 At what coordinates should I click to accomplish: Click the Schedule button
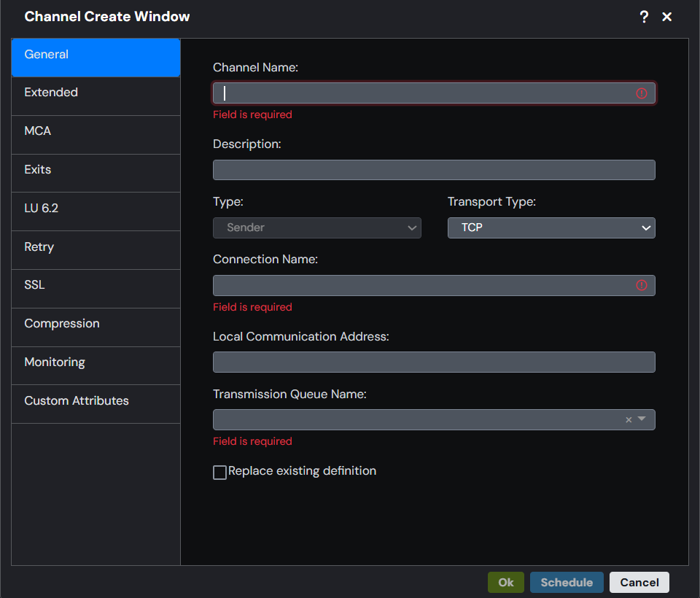pos(567,583)
